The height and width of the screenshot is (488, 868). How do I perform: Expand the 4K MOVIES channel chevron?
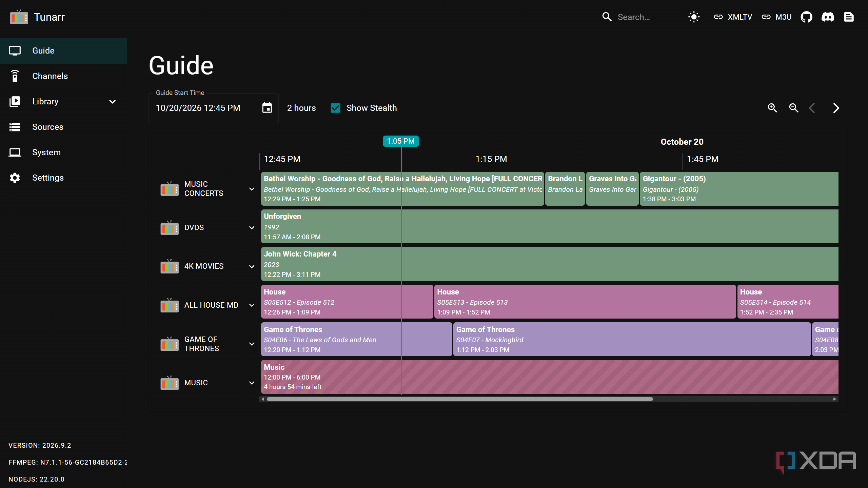point(252,266)
